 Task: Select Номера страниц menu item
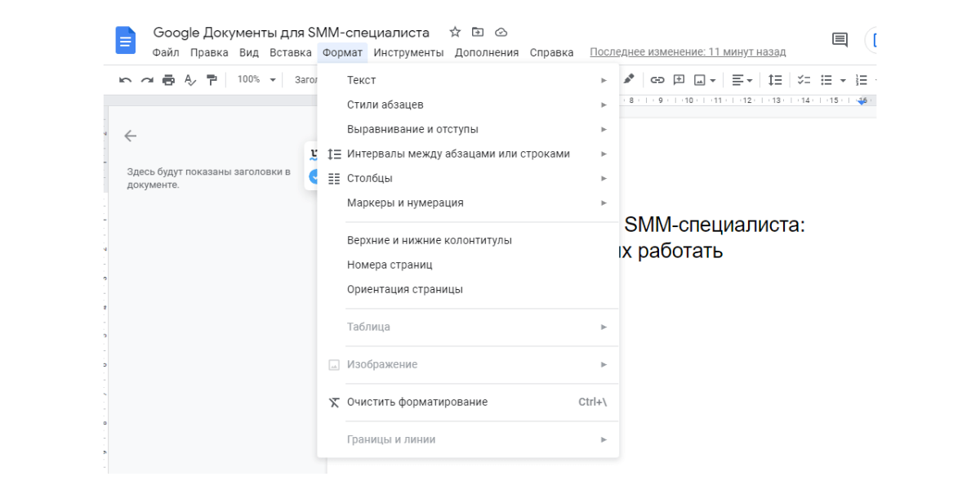390,265
